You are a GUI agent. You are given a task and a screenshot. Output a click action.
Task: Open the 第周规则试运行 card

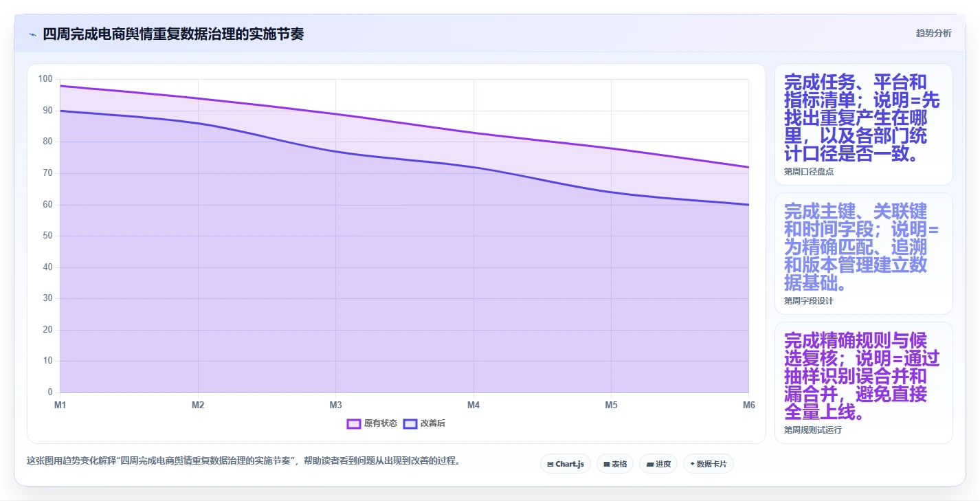click(x=863, y=383)
